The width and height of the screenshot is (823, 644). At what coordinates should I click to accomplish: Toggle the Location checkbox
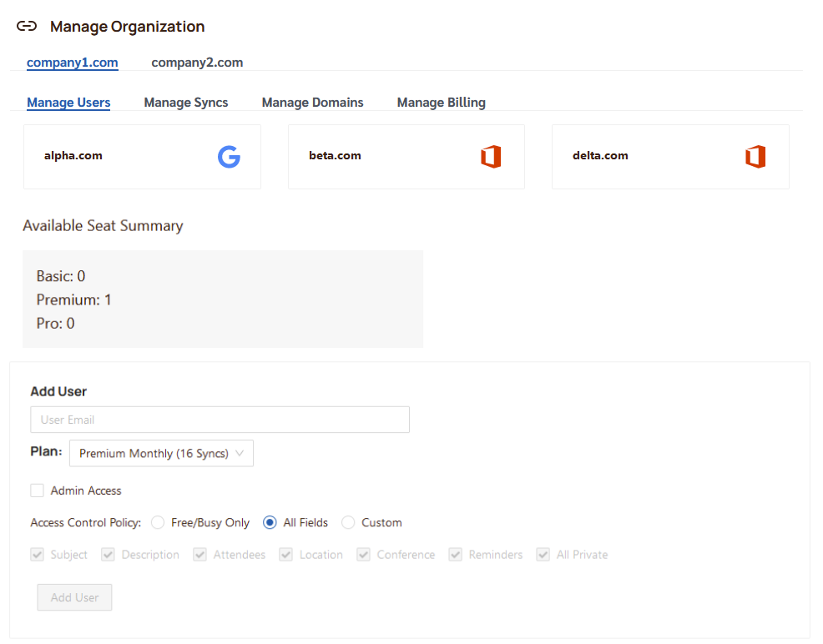pyautogui.click(x=286, y=554)
